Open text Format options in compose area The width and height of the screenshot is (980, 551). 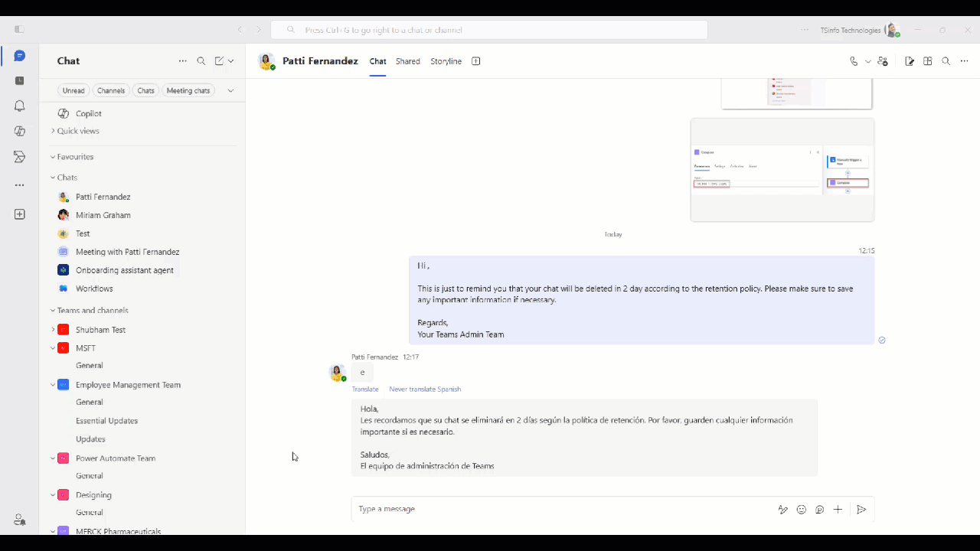point(782,509)
